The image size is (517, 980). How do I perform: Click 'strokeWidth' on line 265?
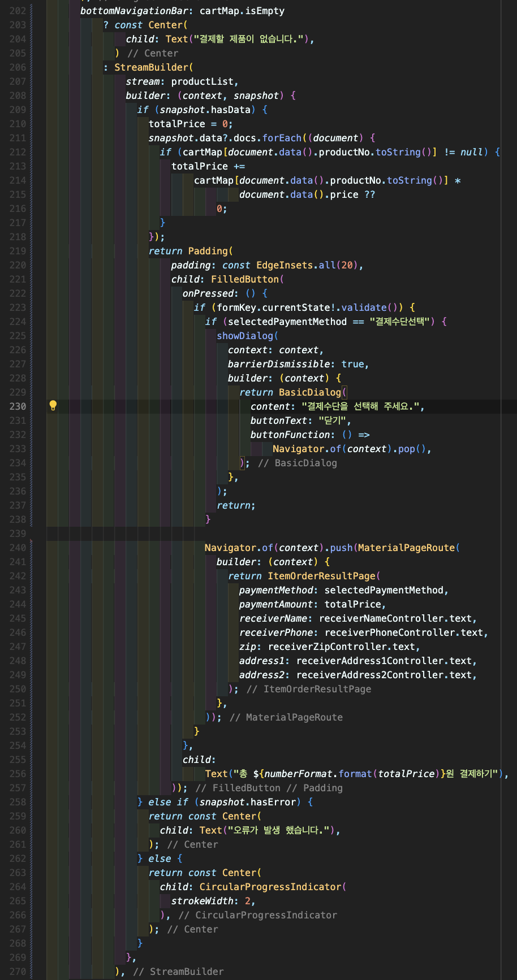pyautogui.click(x=203, y=901)
